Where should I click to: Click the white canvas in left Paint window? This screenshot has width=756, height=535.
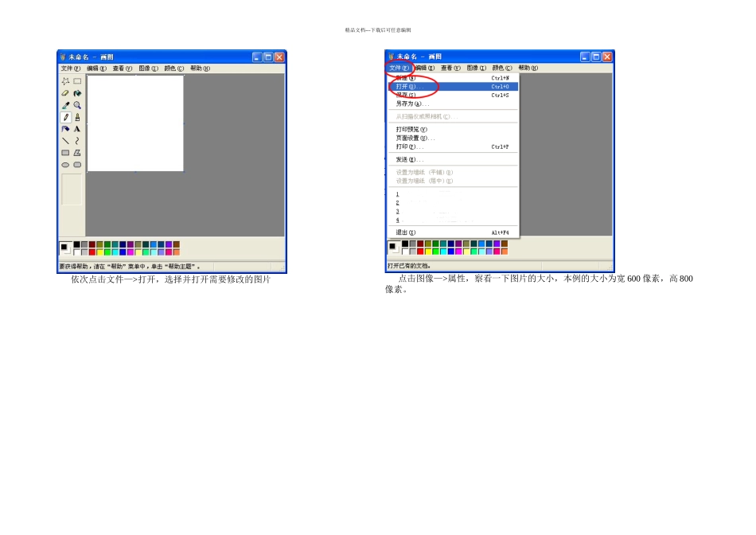pyautogui.click(x=135, y=123)
